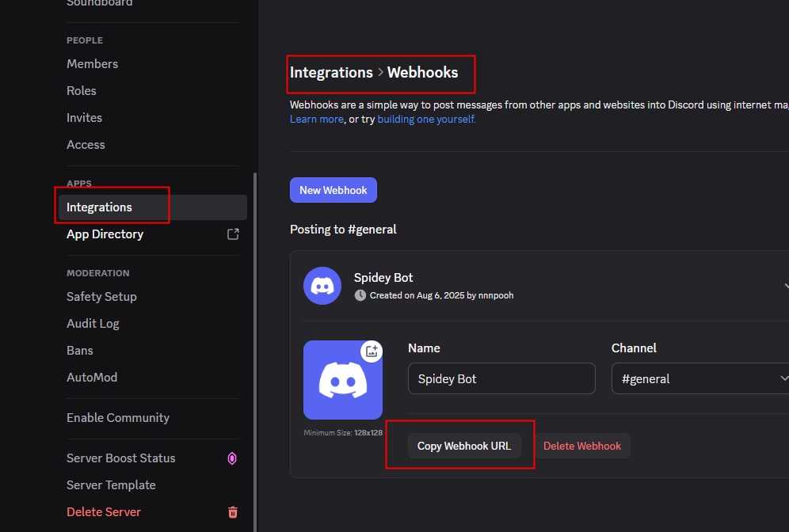Go back to Integrations via breadcrumb
The height and width of the screenshot is (532, 789).
point(331,72)
